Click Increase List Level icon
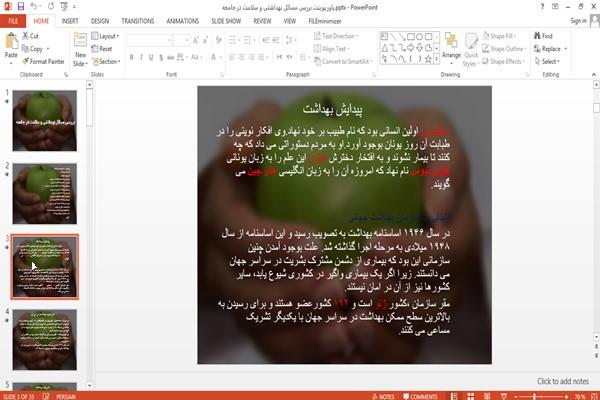This screenshot has width=600, height=400. 276,40
